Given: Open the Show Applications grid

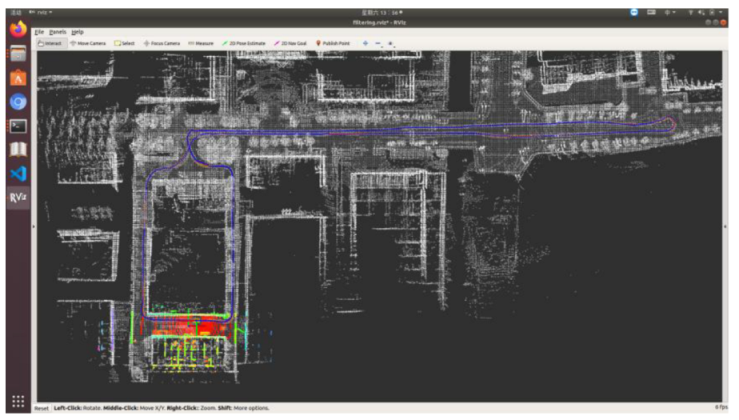Looking at the screenshot, I should [x=17, y=400].
